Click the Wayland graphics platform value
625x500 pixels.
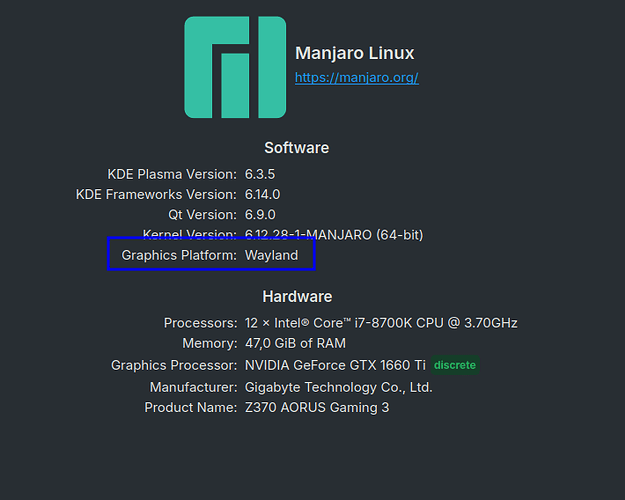271,255
